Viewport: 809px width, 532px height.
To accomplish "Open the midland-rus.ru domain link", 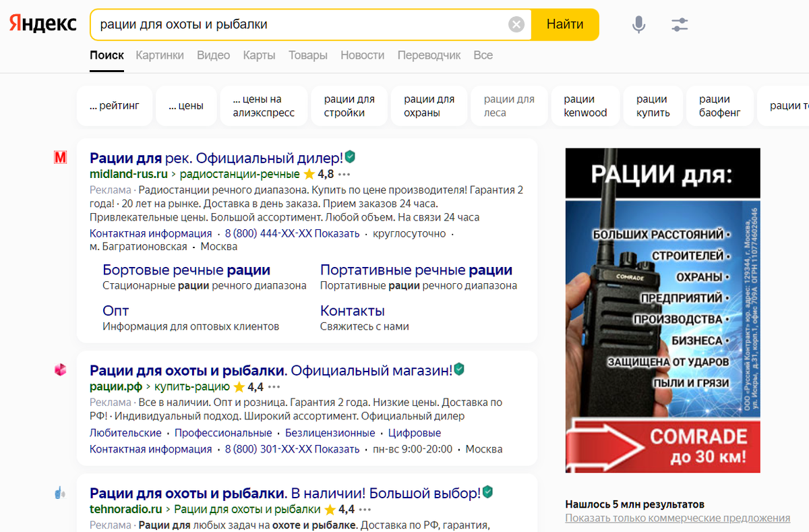I will coord(129,174).
